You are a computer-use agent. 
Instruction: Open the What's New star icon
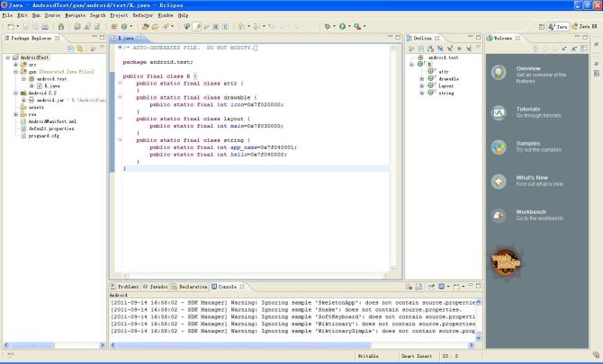tap(498, 181)
